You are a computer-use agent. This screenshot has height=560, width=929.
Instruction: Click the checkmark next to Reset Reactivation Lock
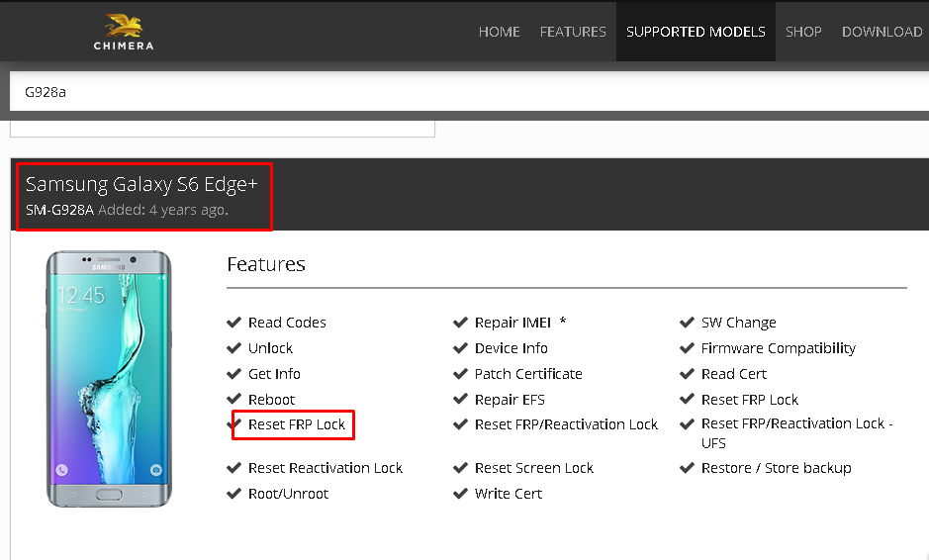pos(234,468)
